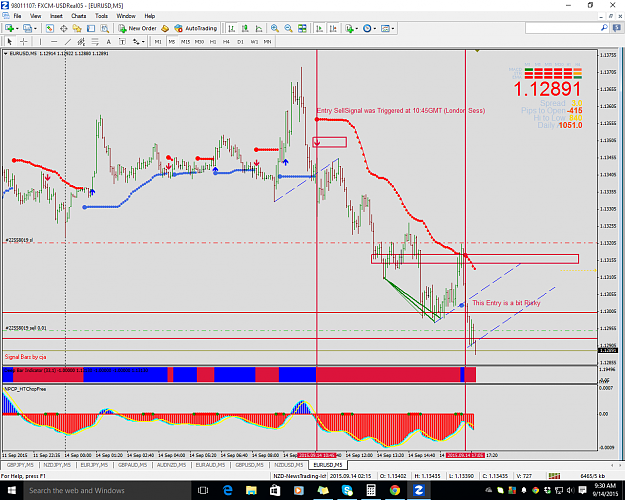Open Calculator from the taskbar
Screen dimensions: 625x500
371,490
